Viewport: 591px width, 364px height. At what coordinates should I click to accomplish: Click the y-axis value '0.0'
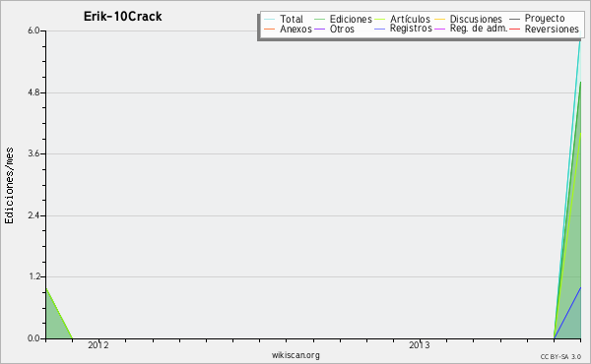[x=33, y=338]
